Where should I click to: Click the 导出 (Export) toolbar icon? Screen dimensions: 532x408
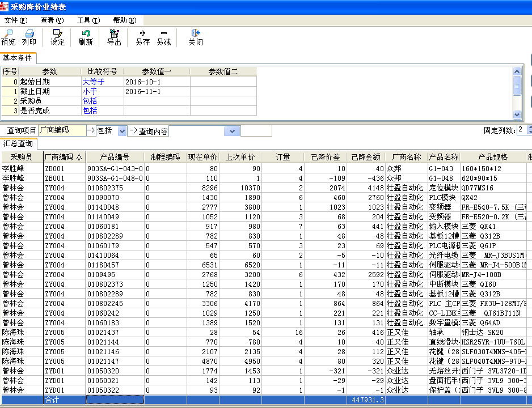(114, 37)
